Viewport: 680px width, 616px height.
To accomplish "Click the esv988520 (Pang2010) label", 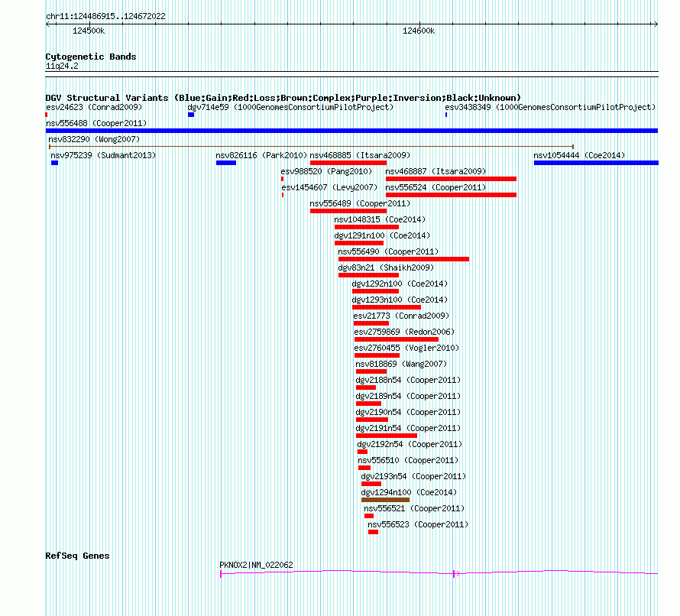I will [x=326, y=171].
